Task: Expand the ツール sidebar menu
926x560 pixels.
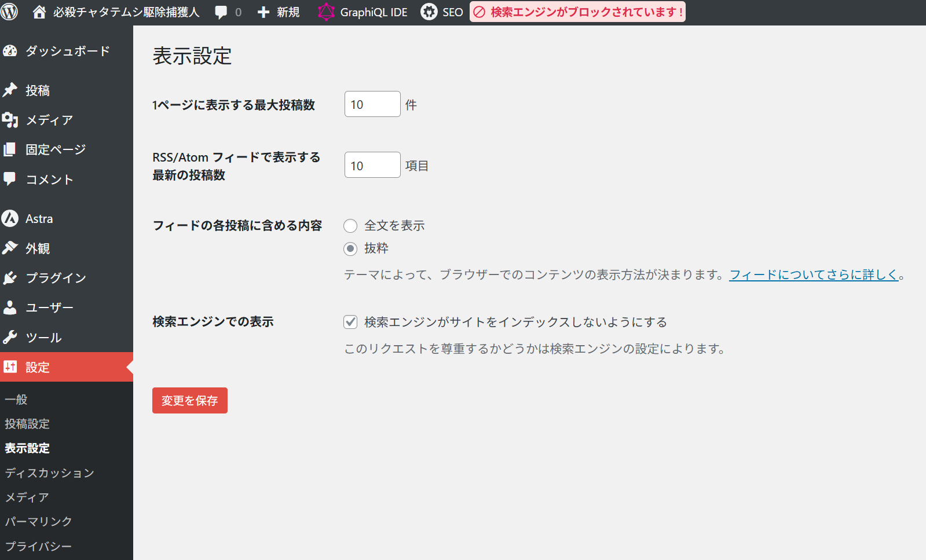Action: 43,338
